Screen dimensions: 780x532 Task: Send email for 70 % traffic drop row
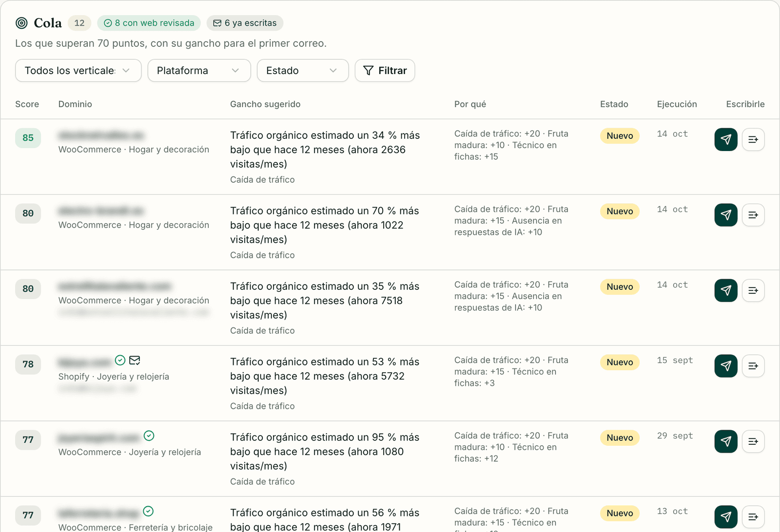tap(726, 215)
